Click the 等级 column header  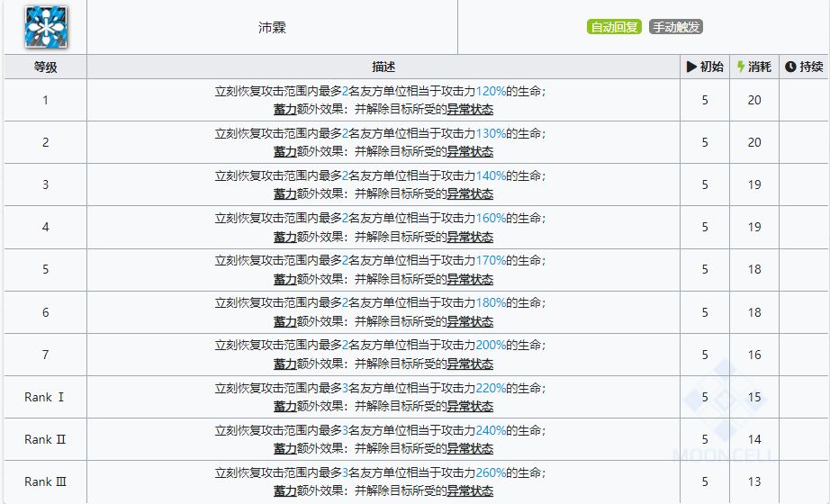tap(46, 67)
